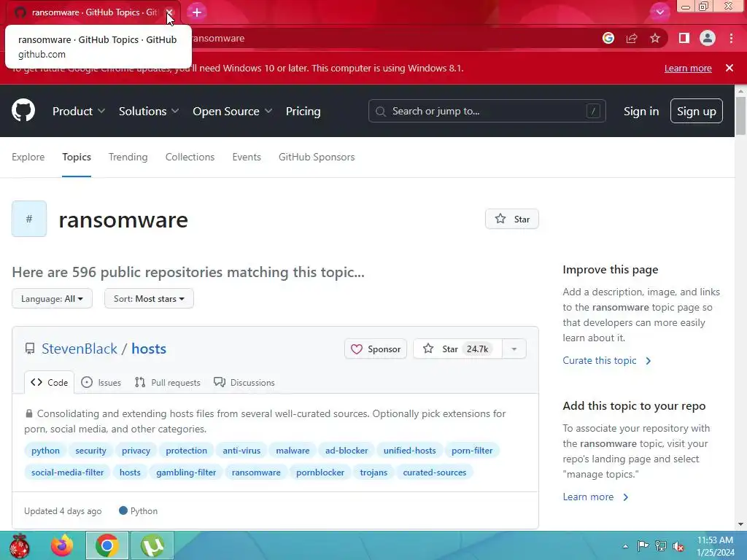Open the network tray icon
The width and height of the screenshot is (747, 560).
661,545
